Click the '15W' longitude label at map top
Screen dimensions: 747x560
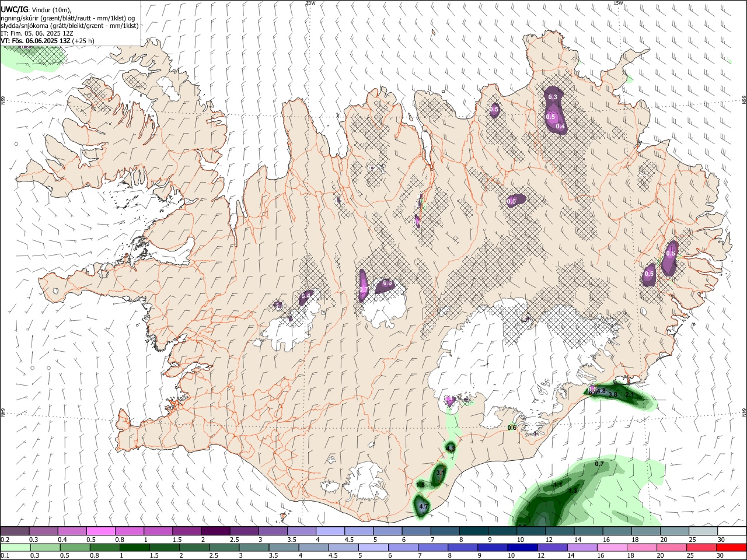click(x=618, y=3)
